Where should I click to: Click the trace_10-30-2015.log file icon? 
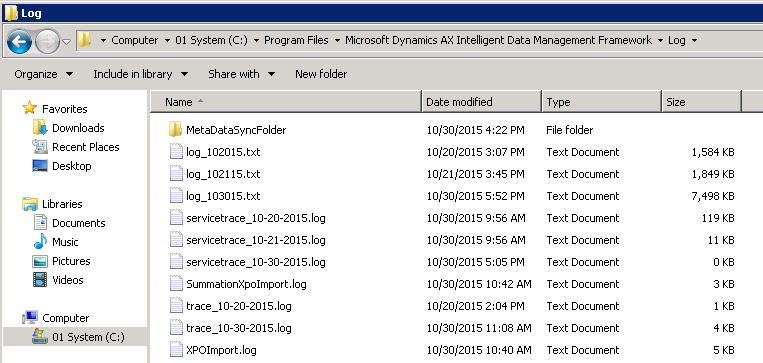[176, 327]
